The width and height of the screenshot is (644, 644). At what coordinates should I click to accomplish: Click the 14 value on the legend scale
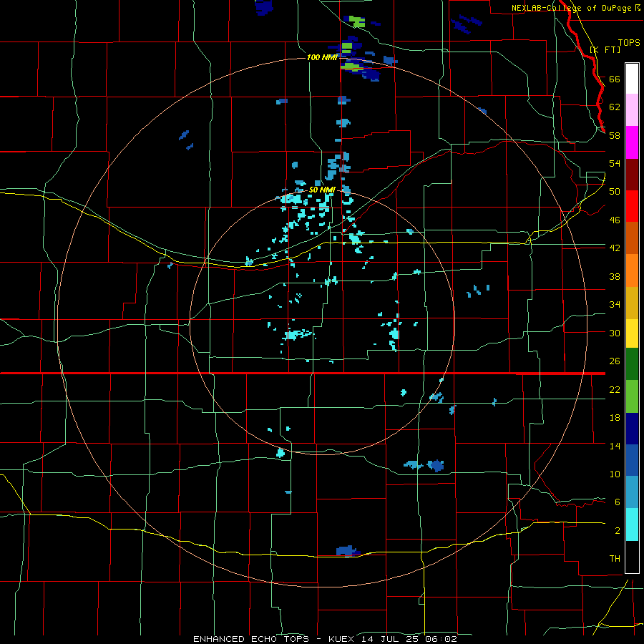coord(615,446)
